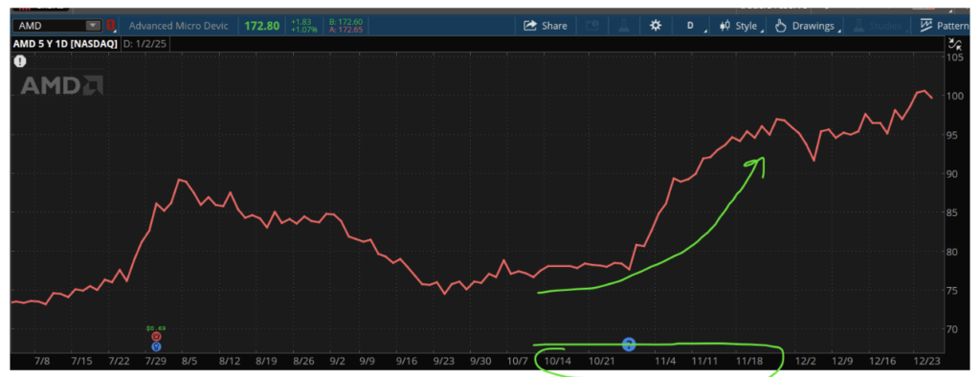Image resolution: width=980 pixels, height=377 pixels.
Task: Click the 10/14 date axis label
Action: point(558,362)
